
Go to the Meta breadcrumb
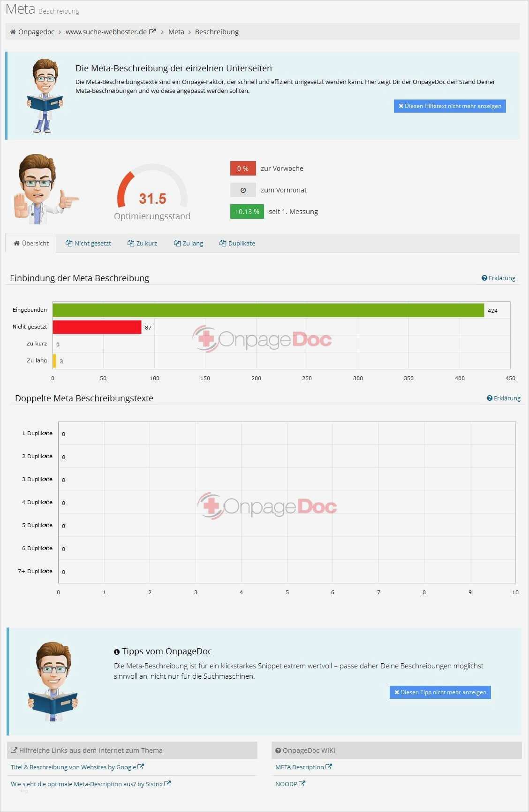[176, 32]
